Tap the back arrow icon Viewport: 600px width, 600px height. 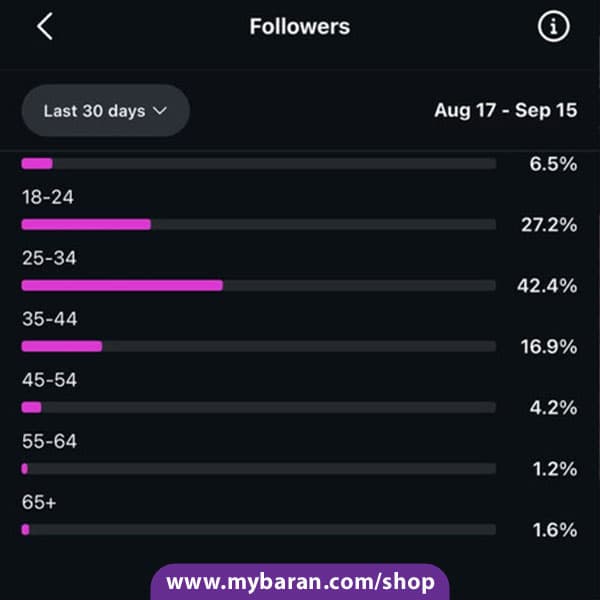point(45,26)
